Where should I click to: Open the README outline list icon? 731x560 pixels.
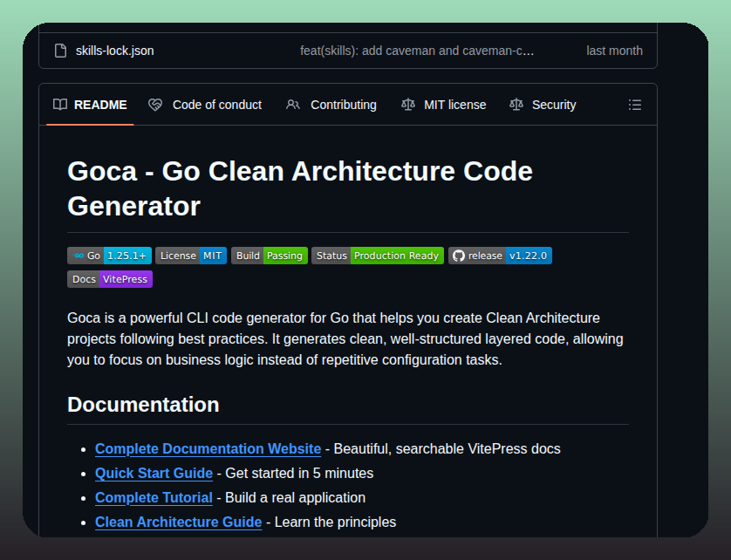point(634,105)
